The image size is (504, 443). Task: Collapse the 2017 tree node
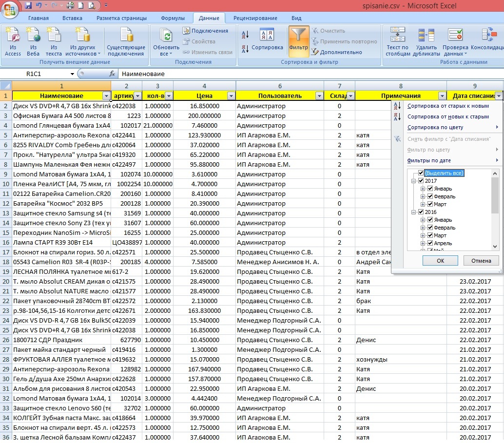pos(414,181)
